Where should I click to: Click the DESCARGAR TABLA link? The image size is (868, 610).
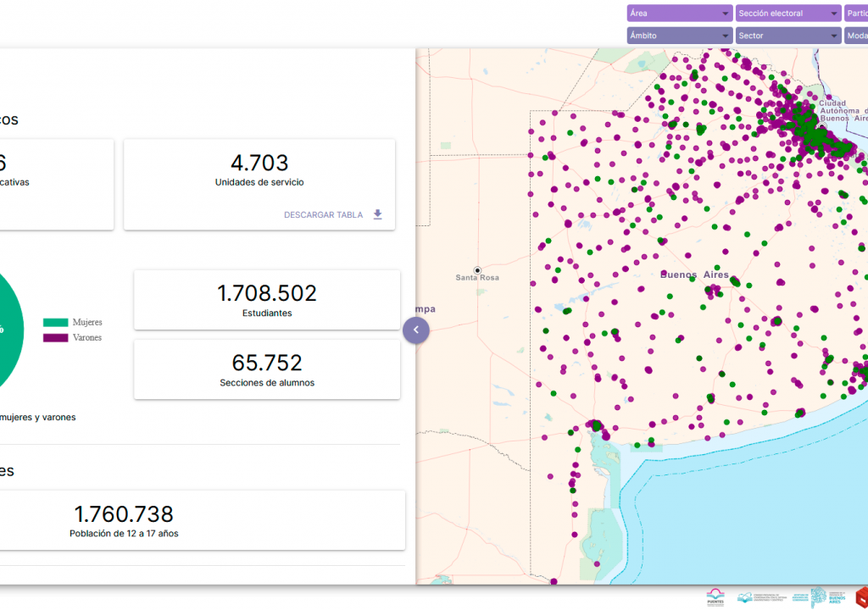click(323, 215)
